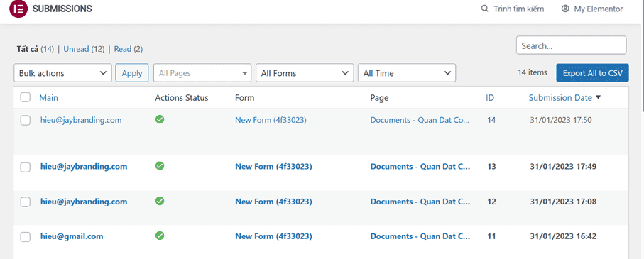Viewport: 644px width, 259px height.
Task: Click Submission Date sort arrow
Action: tap(598, 98)
